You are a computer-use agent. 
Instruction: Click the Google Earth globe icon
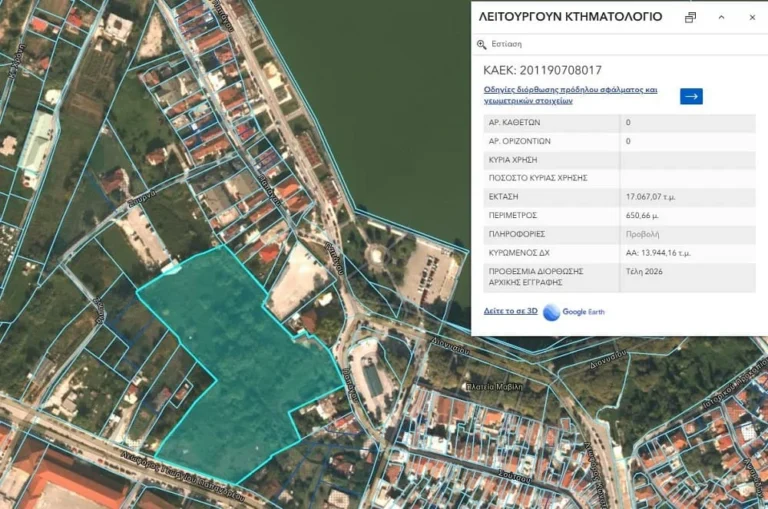tap(551, 312)
